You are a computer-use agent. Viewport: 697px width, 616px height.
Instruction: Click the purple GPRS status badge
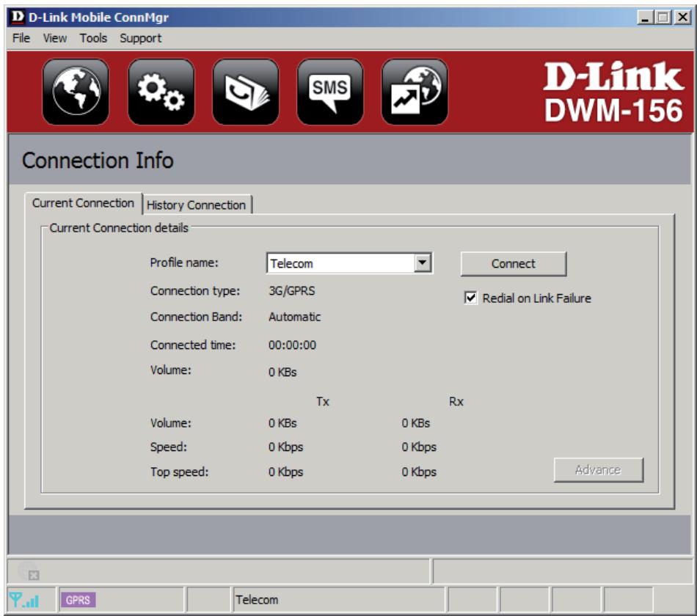point(78,600)
